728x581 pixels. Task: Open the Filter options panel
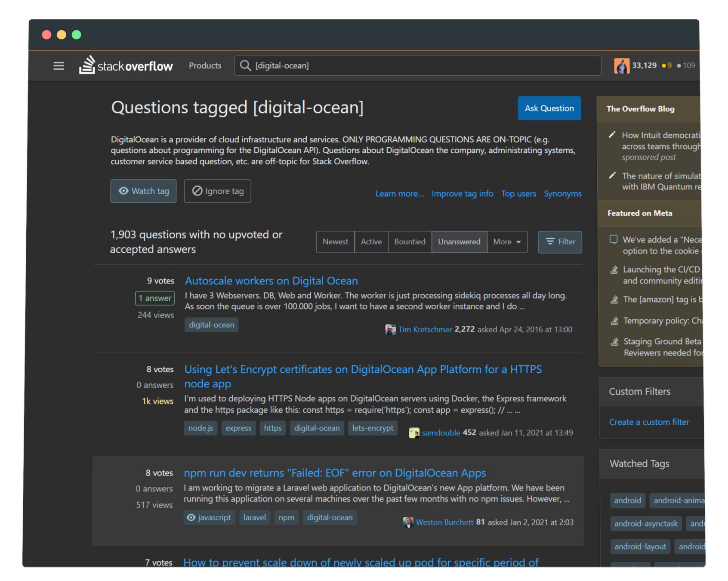point(560,242)
